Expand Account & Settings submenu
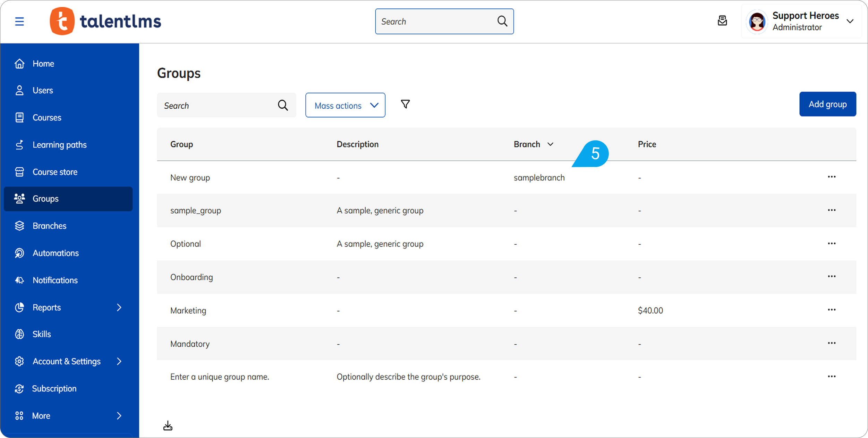The image size is (868, 438). click(119, 361)
